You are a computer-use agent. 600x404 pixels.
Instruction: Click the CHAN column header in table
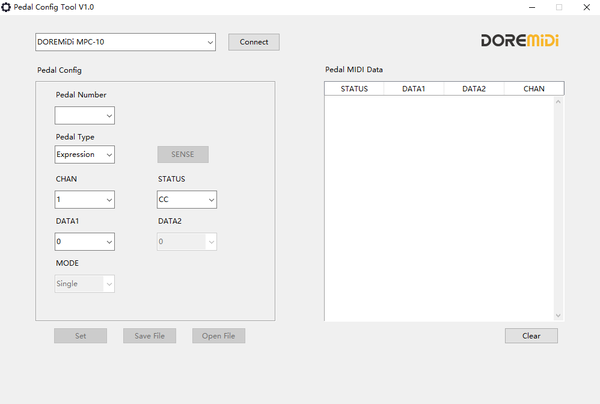[534, 89]
